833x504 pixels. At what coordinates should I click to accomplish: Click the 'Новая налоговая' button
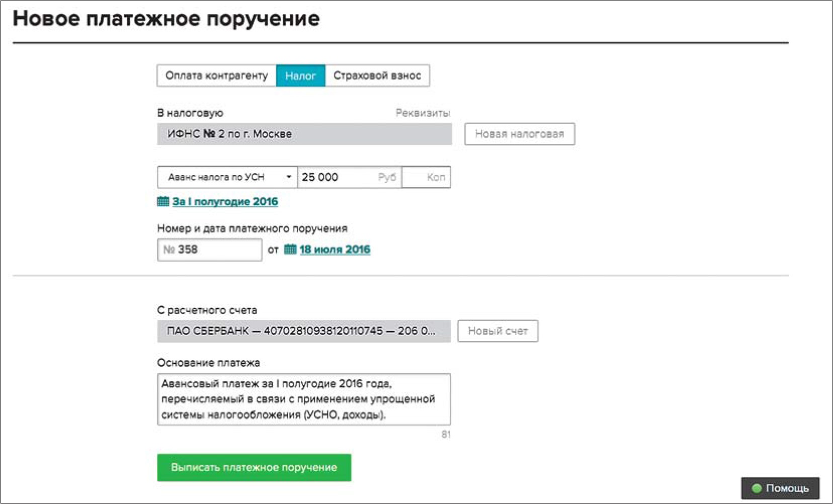(x=520, y=134)
